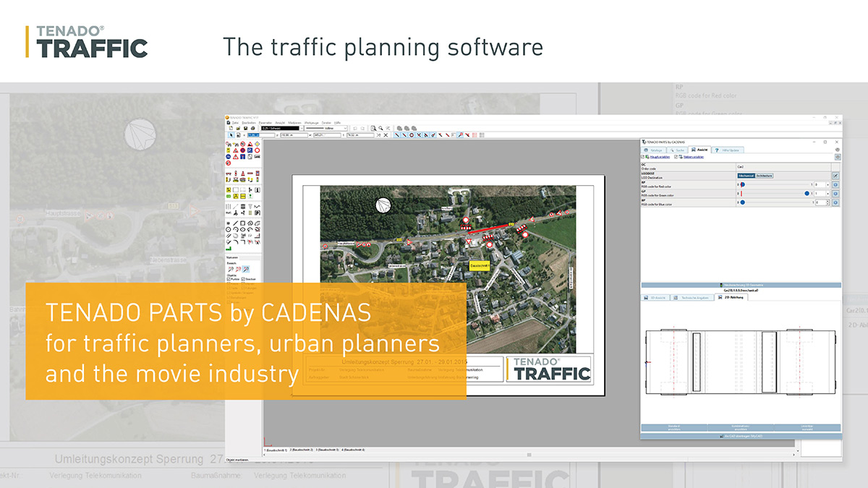This screenshot has width=868, height=488.
Task: Click the blue info icon in Blue color row
Action: point(835,202)
